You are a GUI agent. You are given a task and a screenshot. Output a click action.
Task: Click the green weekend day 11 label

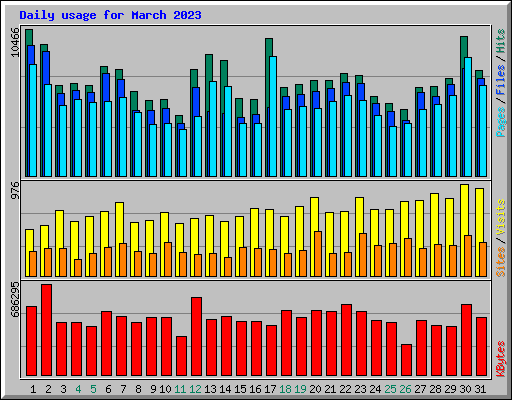click(x=180, y=389)
